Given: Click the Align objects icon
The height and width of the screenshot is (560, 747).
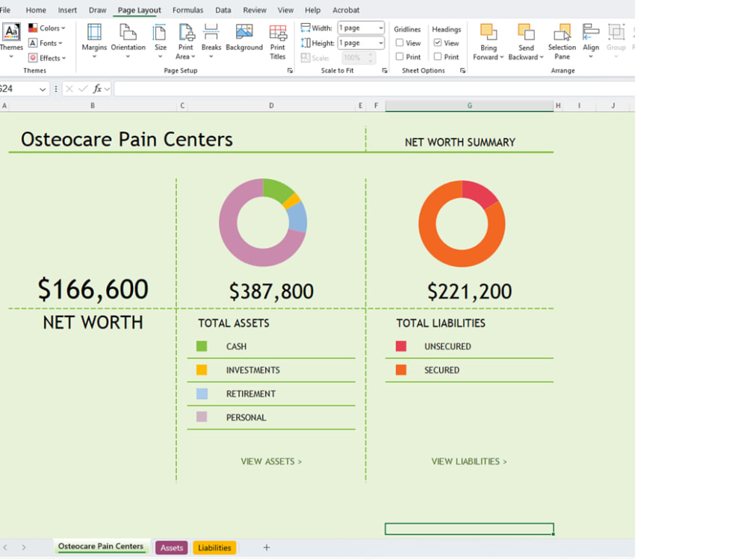Looking at the screenshot, I should click(591, 32).
